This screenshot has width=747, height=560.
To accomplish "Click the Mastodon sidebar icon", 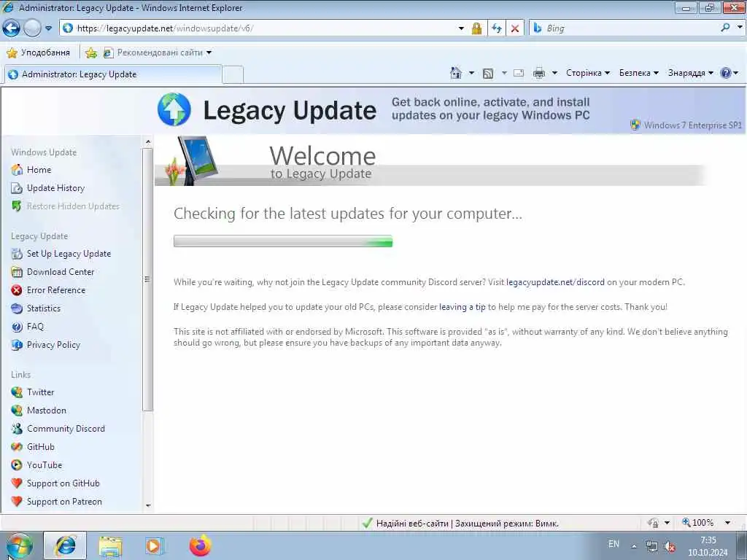I will coord(17,411).
